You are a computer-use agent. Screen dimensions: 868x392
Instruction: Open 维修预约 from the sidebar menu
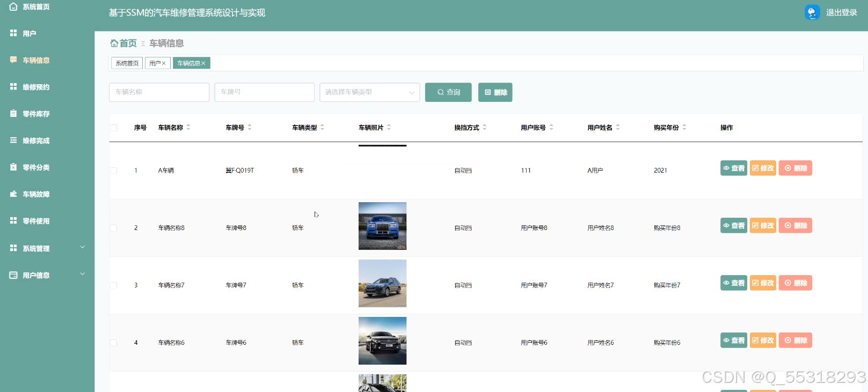pyautogui.click(x=36, y=87)
